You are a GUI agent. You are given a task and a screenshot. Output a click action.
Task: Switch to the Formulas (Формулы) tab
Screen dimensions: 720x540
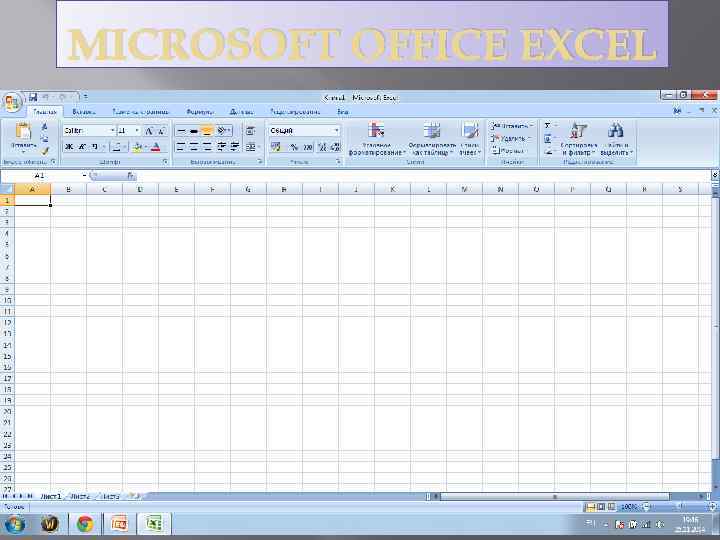click(x=200, y=112)
